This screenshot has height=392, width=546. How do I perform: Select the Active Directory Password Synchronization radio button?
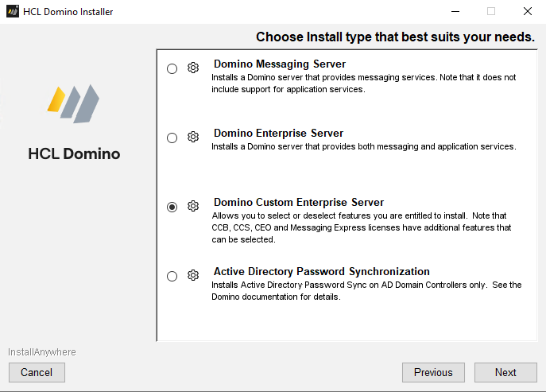(x=172, y=277)
